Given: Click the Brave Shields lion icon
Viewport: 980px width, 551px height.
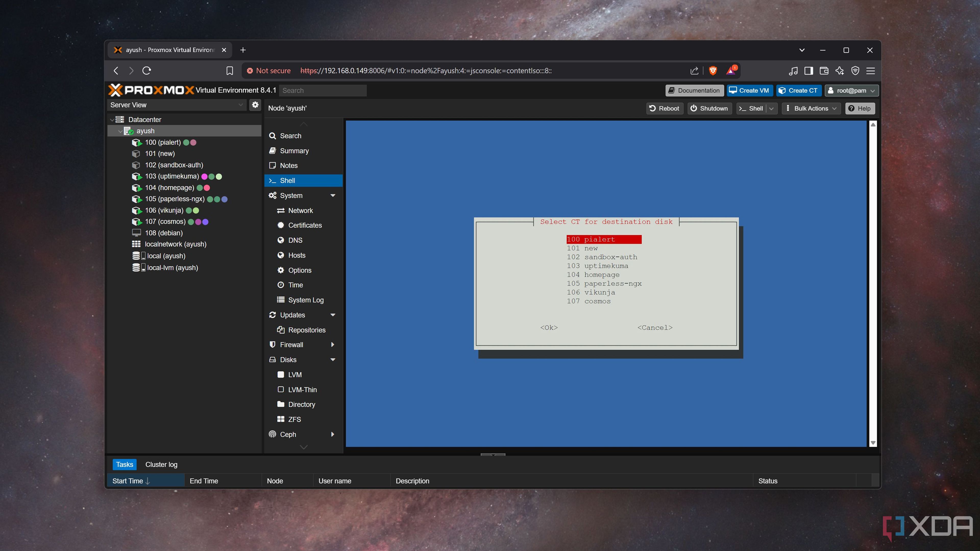Looking at the screenshot, I should tap(713, 70).
